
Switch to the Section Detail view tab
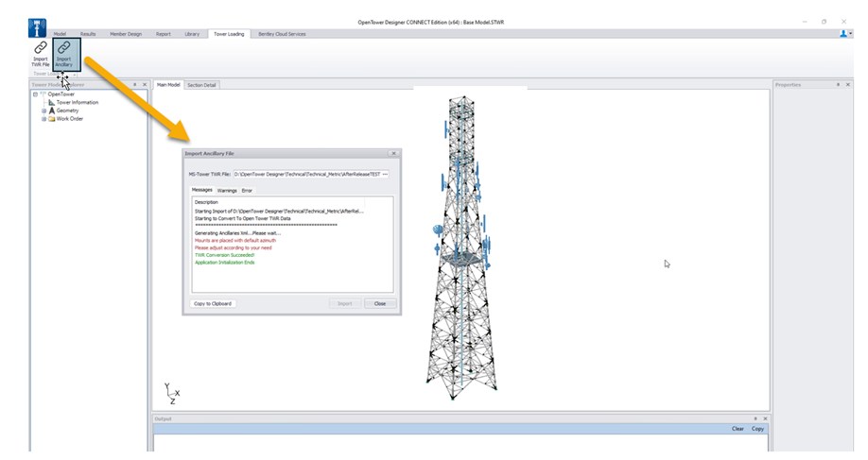(x=201, y=85)
